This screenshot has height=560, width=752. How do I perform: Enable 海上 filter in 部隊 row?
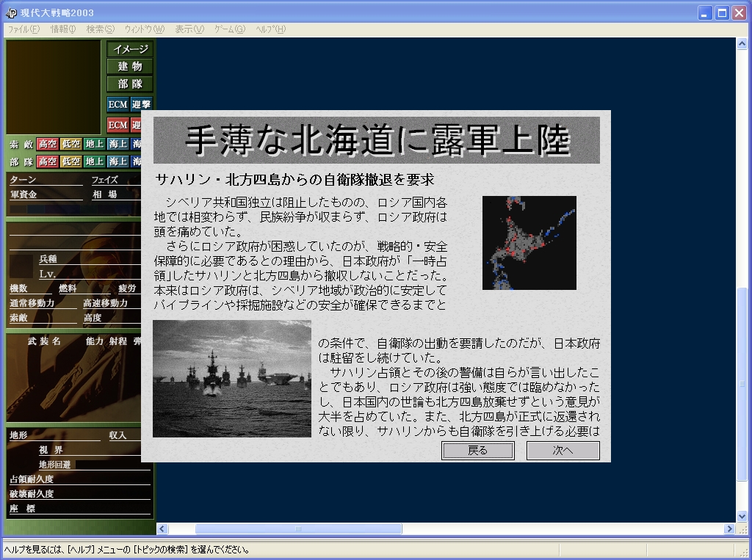[117, 161]
